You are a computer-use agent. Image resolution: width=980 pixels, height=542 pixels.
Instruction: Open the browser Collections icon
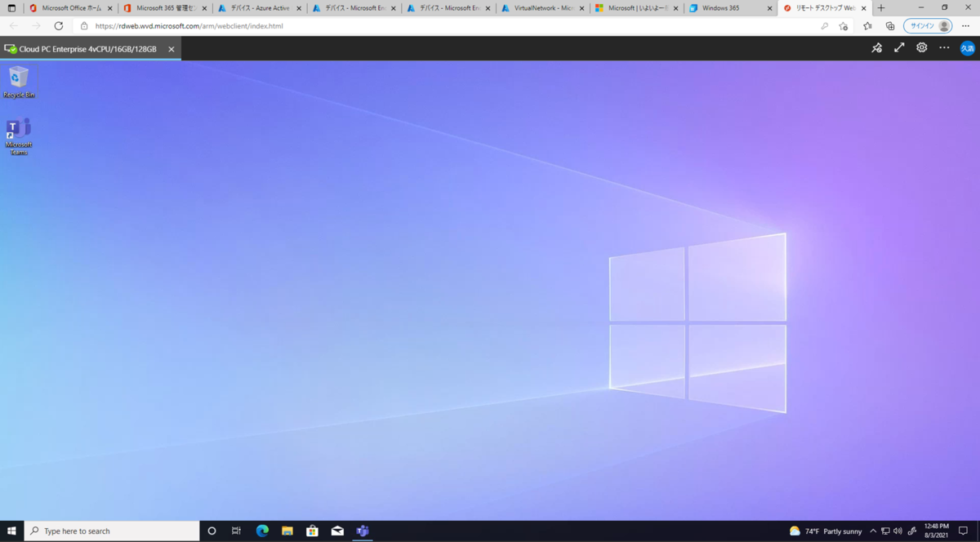tap(890, 26)
